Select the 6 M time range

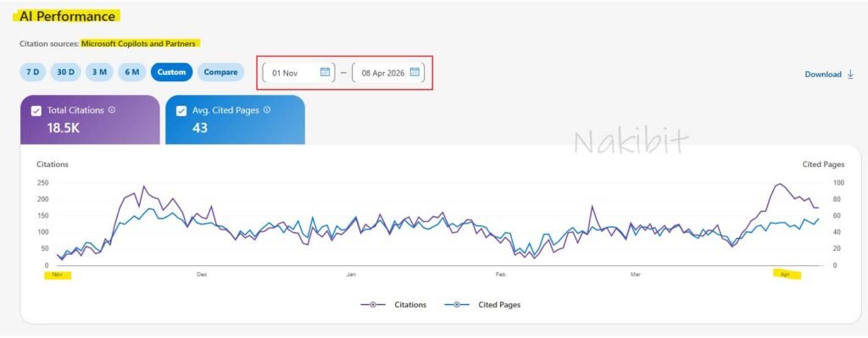(132, 73)
